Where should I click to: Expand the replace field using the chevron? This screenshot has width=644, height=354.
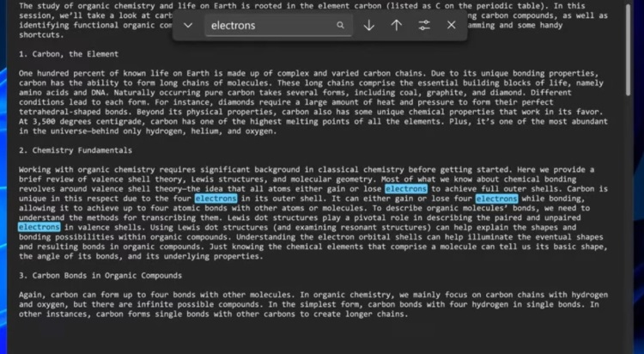pos(188,26)
